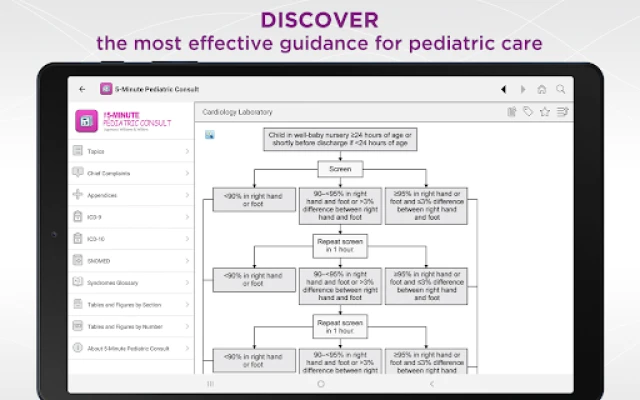The image size is (640, 400).
Task: Open the ICD-10 section
Action: pos(131,239)
